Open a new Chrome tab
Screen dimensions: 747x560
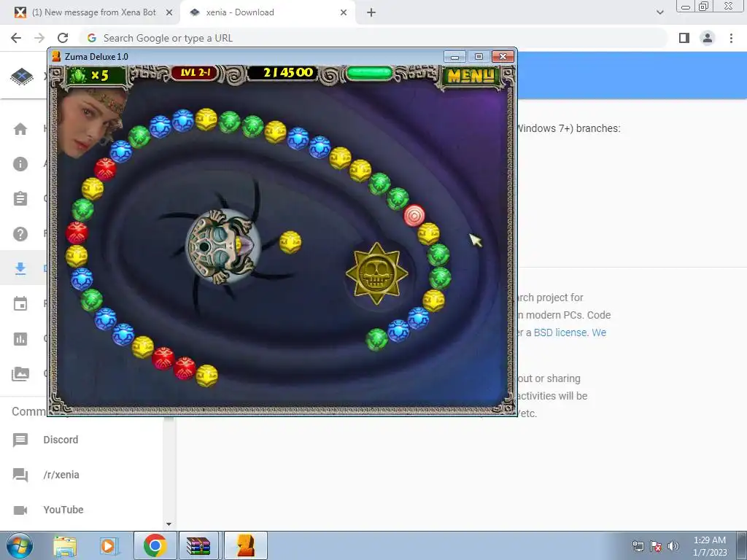click(x=371, y=12)
